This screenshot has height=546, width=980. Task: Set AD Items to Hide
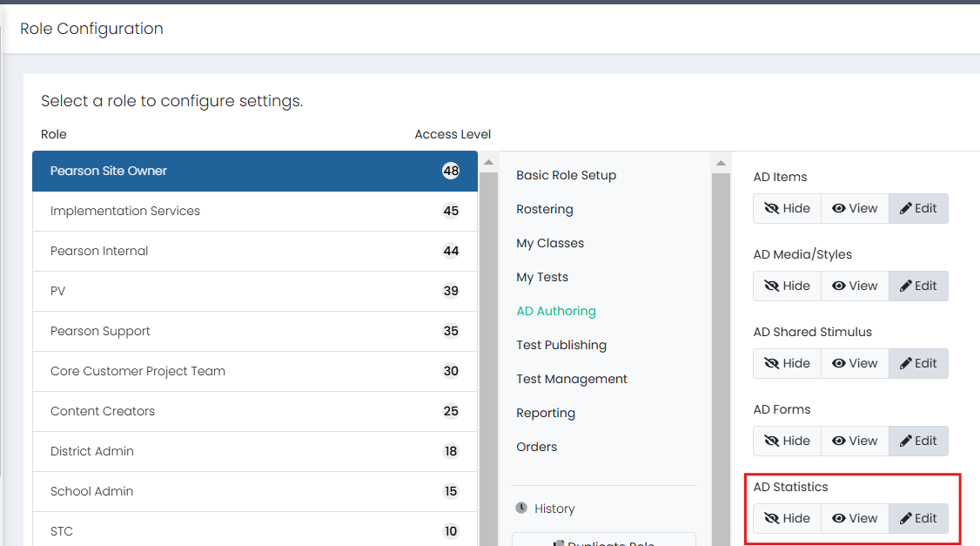[x=787, y=208]
